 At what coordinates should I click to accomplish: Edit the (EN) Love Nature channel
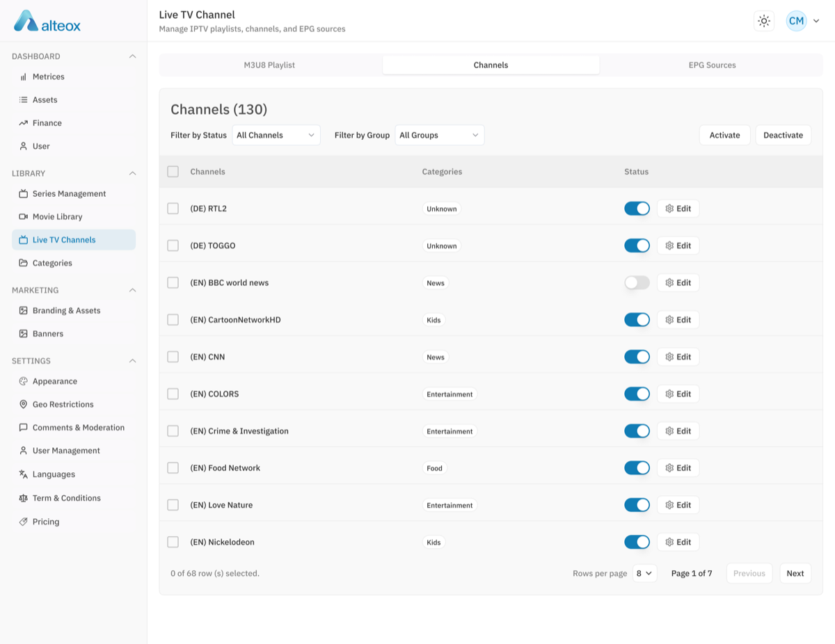coord(678,505)
